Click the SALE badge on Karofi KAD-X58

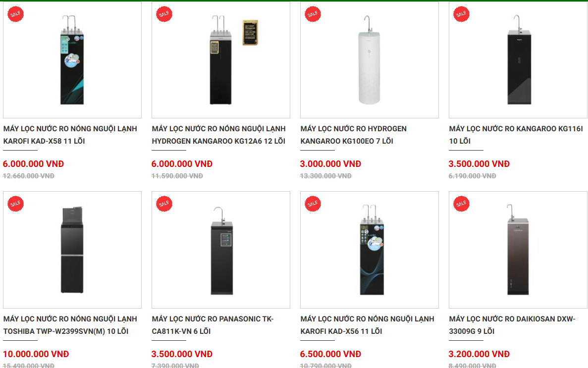(x=16, y=14)
